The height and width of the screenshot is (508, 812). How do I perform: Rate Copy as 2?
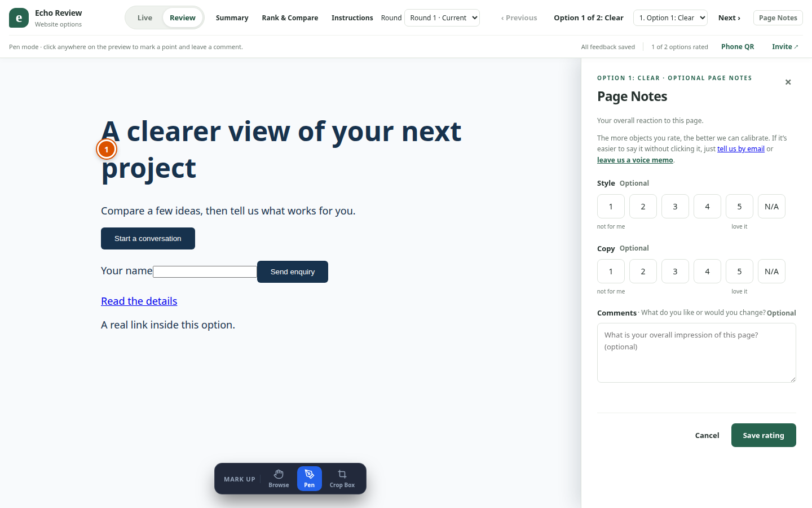coord(643,271)
